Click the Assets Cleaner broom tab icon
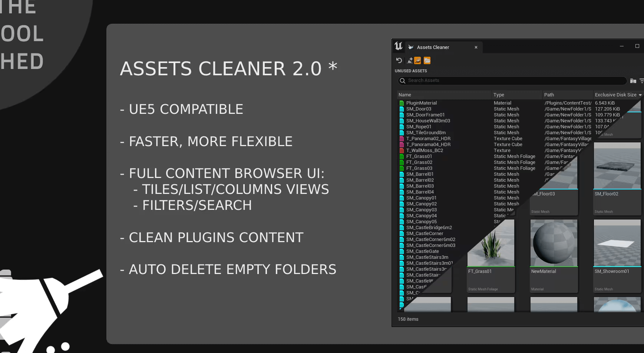Screen dimensions: 644x353 pyautogui.click(x=411, y=47)
